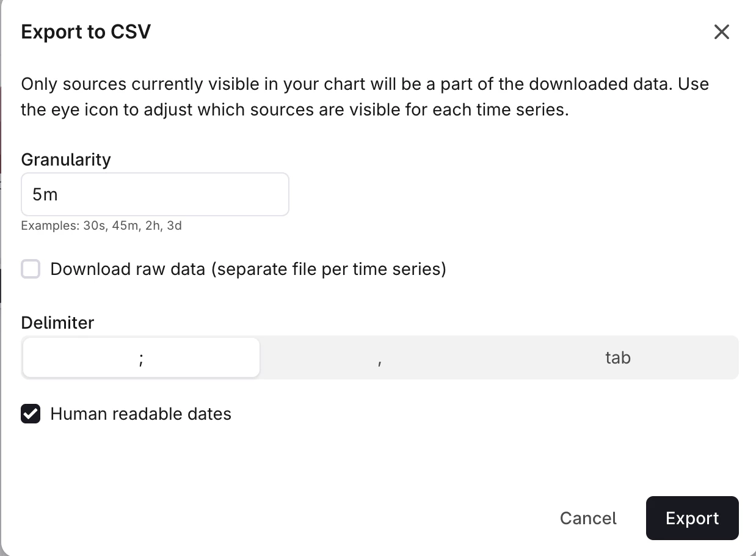The width and height of the screenshot is (756, 556).
Task: Click the Granularity field label
Action: [66, 159]
